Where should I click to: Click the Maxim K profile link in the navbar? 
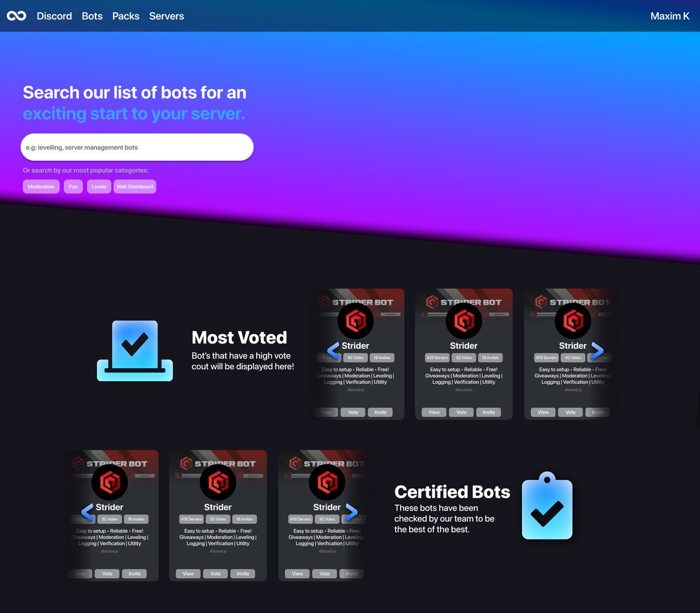click(669, 16)
